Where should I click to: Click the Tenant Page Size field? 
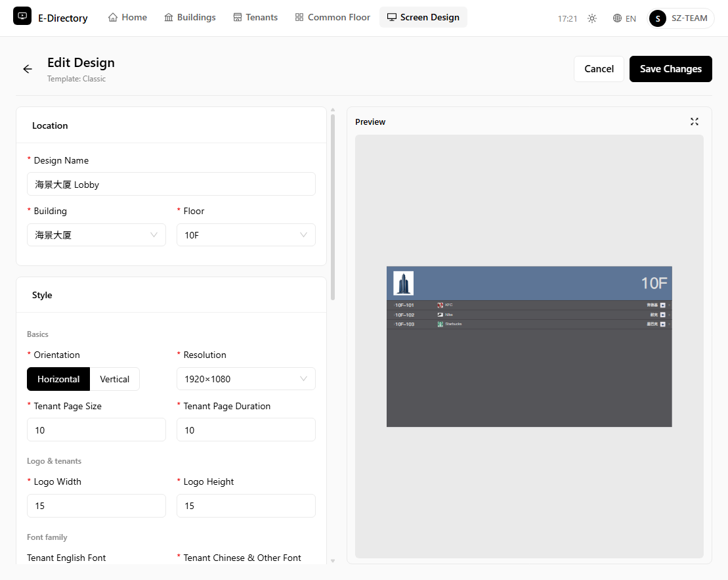[96, 430]
